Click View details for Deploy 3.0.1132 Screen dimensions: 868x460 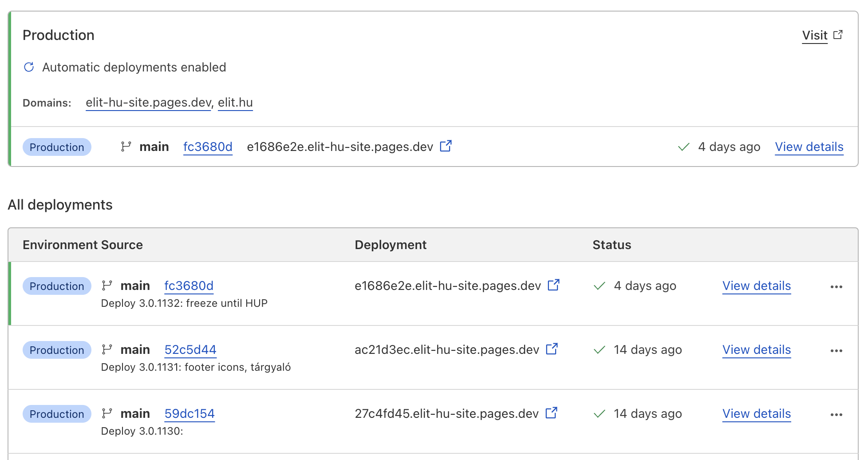pyautogui.click(x=756, y=286)
